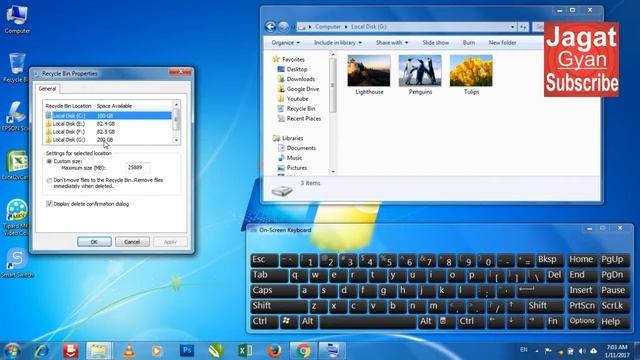Open Music library in navigation pane
Viewport: 640px width, 360px height.
click(290, 158)
